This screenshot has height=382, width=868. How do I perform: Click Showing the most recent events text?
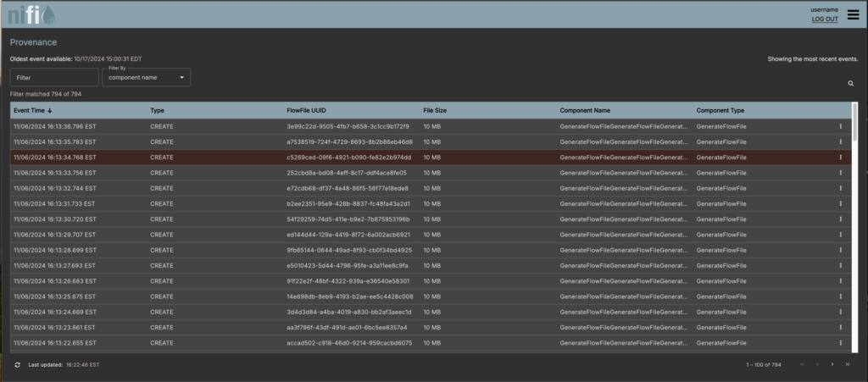coord(813,58)
